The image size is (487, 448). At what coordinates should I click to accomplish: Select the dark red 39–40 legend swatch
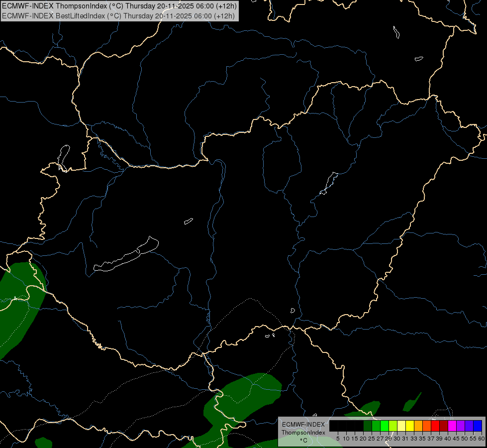pos(444,426)
